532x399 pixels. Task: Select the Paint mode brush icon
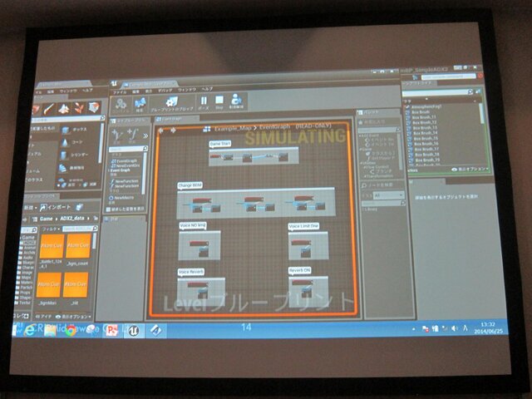coord(48,109)
